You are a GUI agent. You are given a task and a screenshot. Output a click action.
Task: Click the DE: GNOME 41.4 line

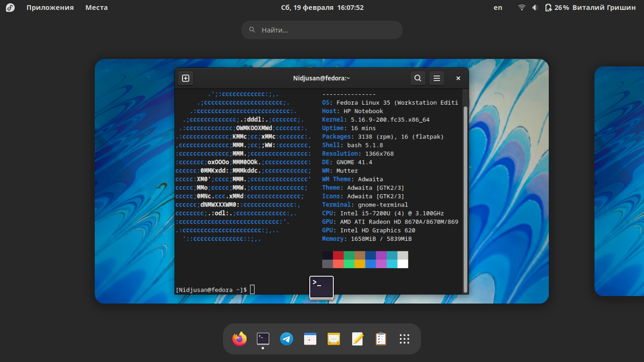(347, 162)
